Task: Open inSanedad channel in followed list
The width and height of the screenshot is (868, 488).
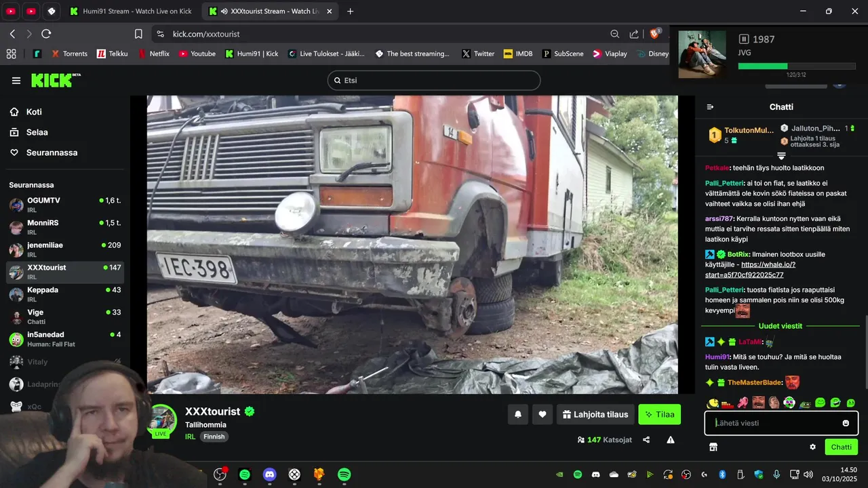Action: (x=65, y=339)
